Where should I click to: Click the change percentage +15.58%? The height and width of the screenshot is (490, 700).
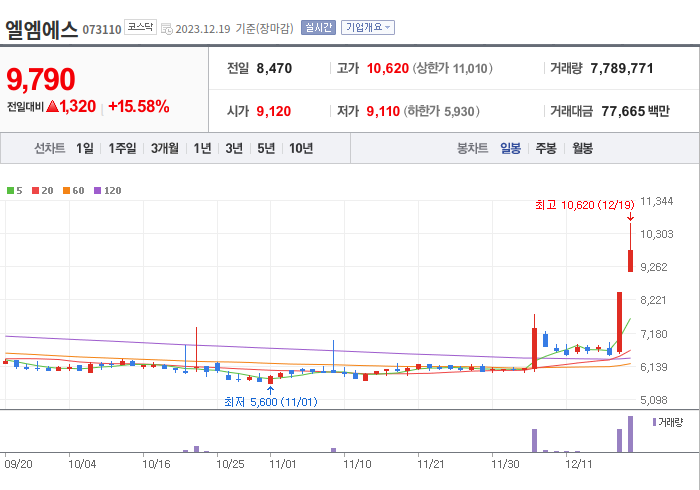138,107
